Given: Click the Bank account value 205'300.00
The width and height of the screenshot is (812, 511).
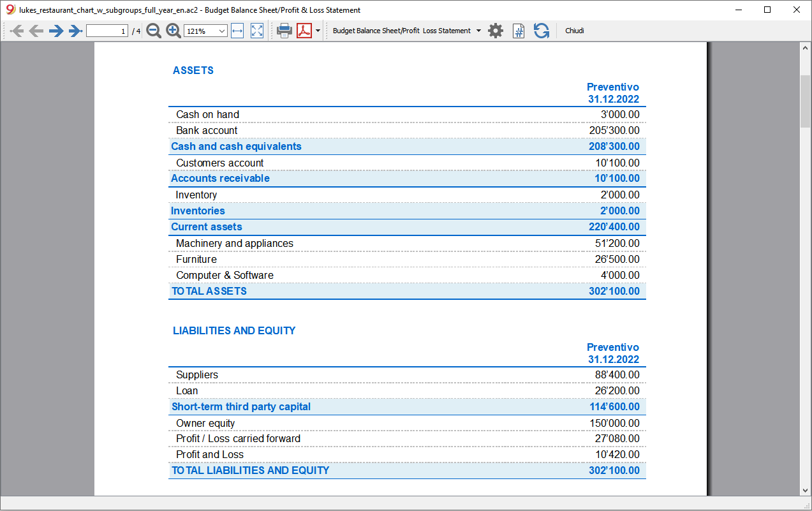Looking at the screenshot, I should (x=614, y=131).
